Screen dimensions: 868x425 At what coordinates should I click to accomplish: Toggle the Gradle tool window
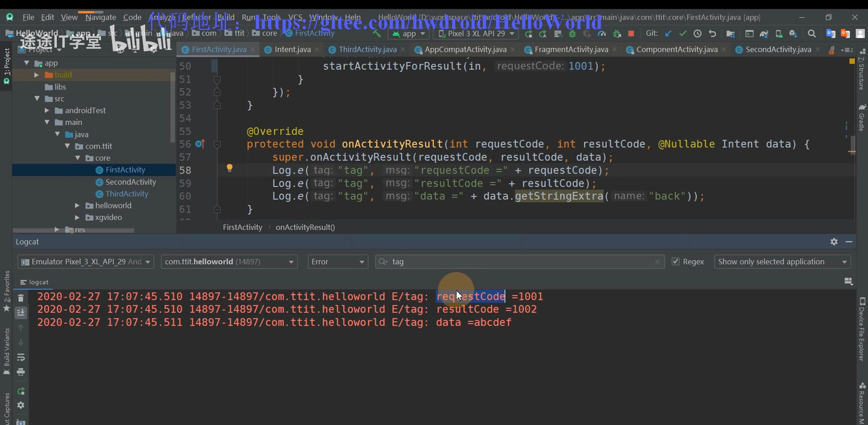(x=862, y=118)
